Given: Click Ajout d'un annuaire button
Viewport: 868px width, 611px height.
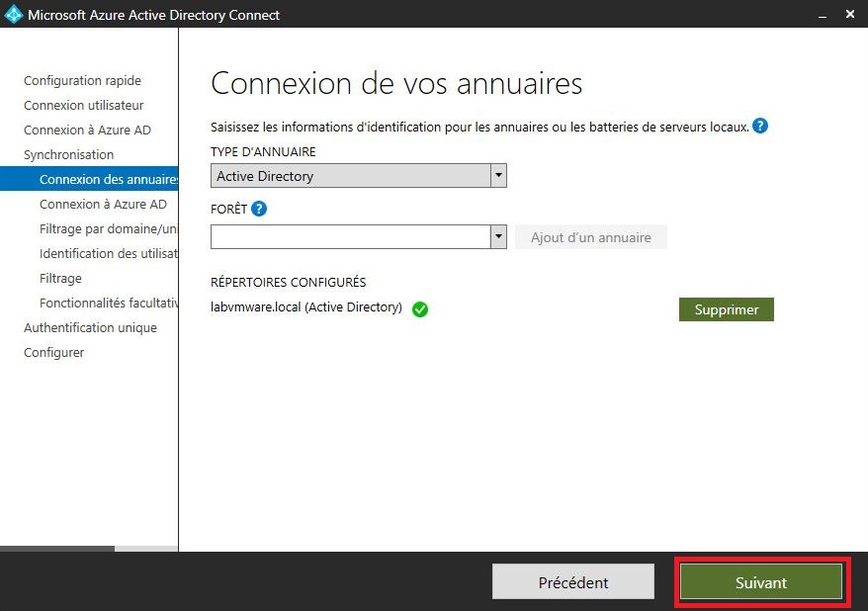Looking at the screenshot, I should click(x=590, y=237).
